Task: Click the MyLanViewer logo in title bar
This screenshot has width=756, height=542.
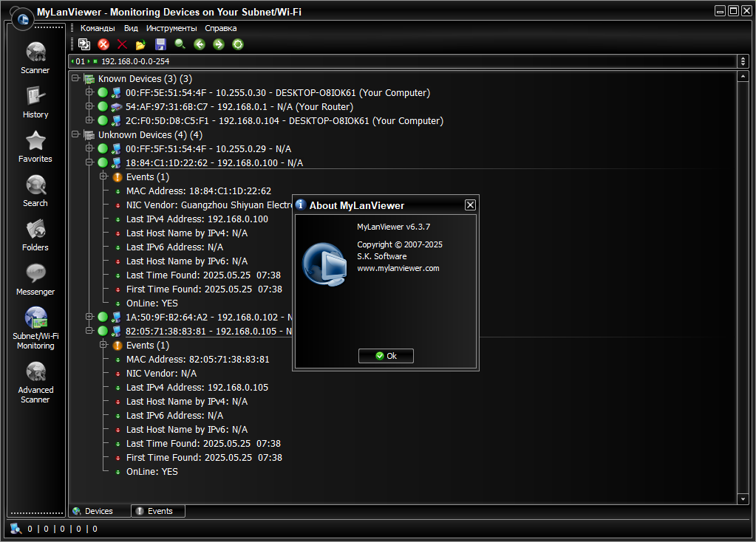Action: tap(22, 19)
